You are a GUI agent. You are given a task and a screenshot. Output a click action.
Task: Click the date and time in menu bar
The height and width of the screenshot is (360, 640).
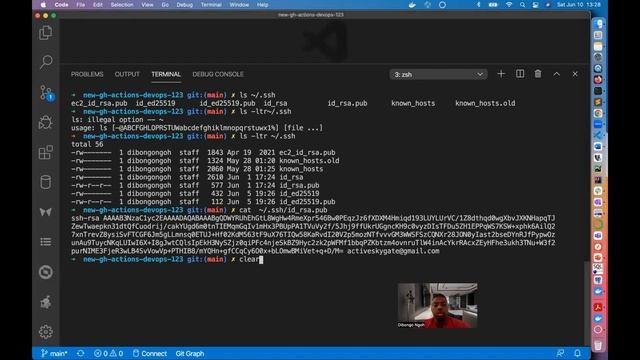tap(578, 5)
